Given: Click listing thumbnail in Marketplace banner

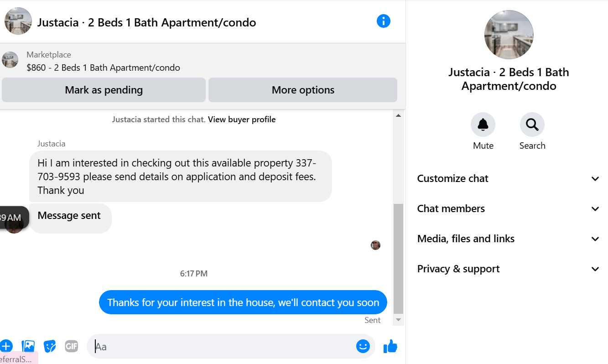Looking at the screenshot, I should pos(10,60).
